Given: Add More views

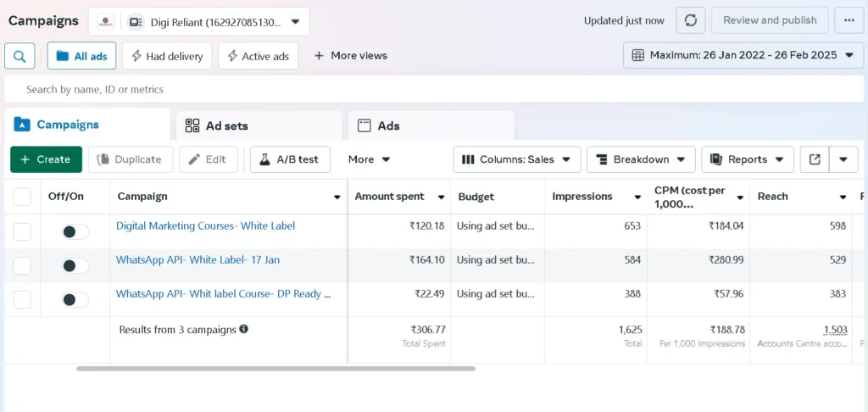Looking at the screenshot, I should (351, 56).
